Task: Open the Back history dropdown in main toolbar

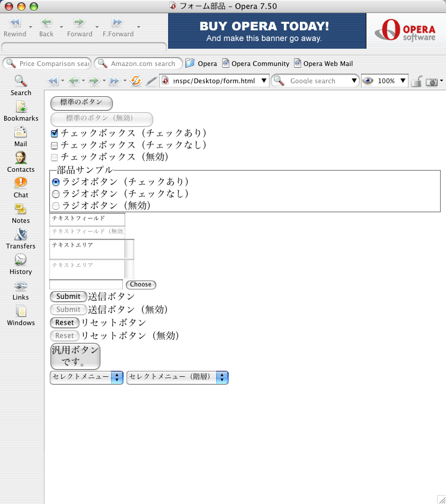Action: [x=61, y=27]
